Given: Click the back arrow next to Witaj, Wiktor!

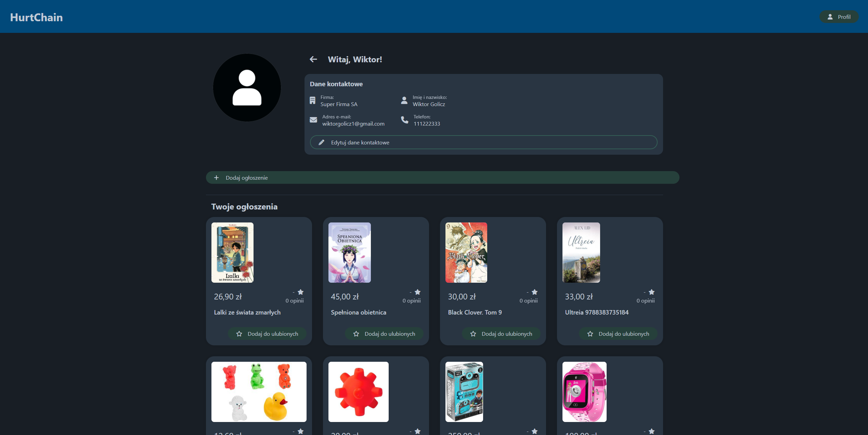Looking at the screenshot, I should [x=313, y=59].
